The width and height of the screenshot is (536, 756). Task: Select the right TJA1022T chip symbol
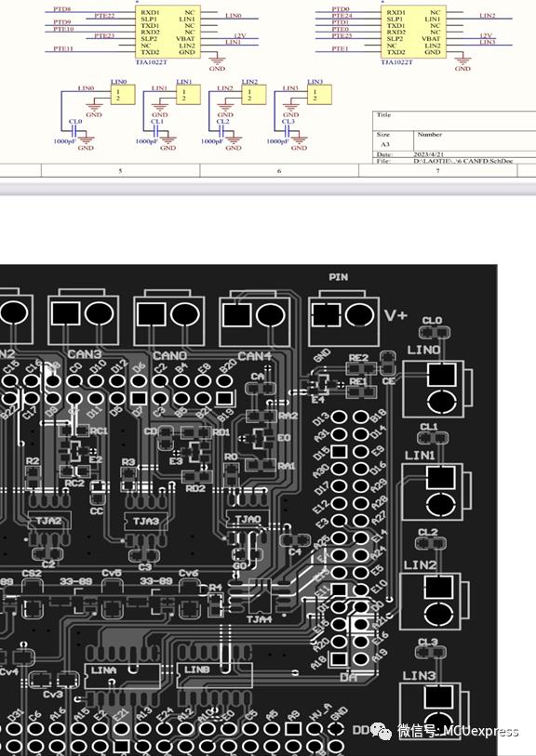point(413,32)
